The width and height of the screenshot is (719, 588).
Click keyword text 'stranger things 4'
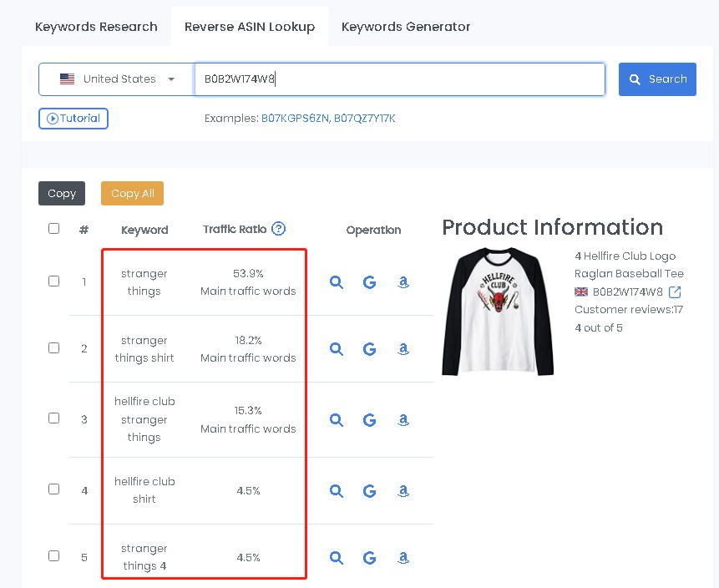[x=144, y=557]
